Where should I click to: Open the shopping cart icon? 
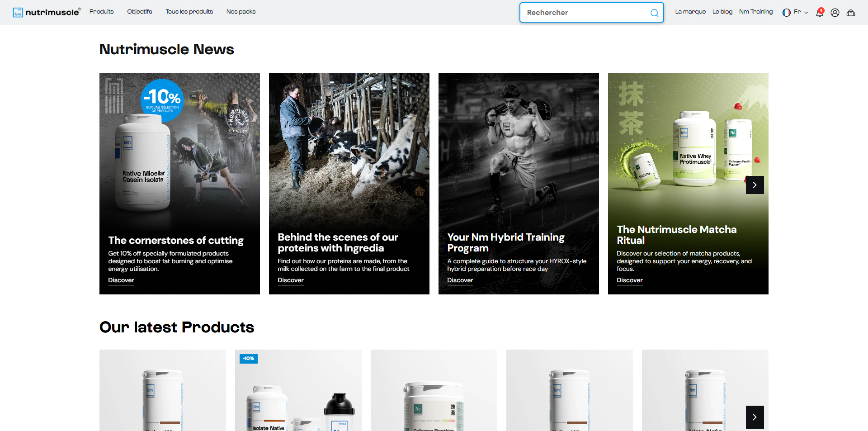point(851,13)
